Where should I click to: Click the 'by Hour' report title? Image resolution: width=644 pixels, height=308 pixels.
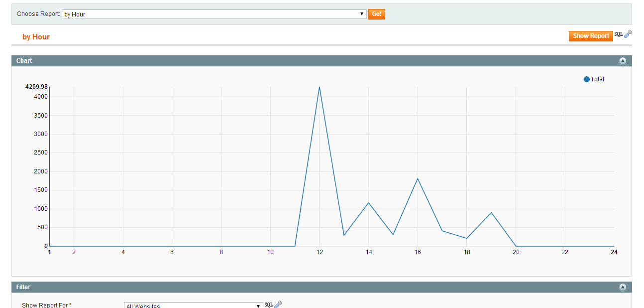click(x=36, y=37)
